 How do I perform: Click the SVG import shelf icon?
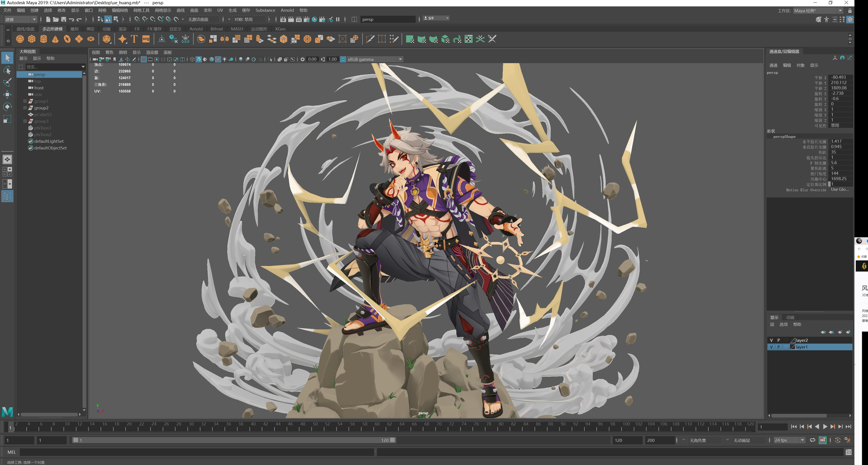tap(146, 39)
